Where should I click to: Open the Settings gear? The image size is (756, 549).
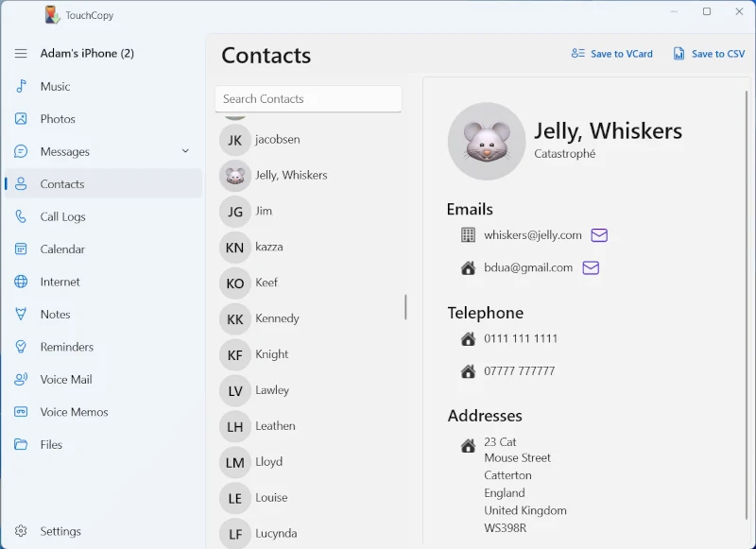21,531
